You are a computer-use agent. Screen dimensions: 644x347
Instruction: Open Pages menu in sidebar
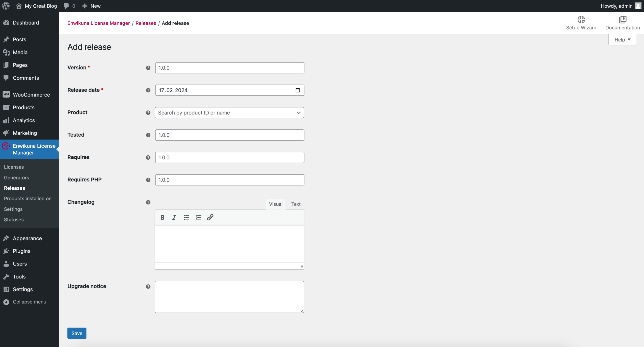[29, 65]
